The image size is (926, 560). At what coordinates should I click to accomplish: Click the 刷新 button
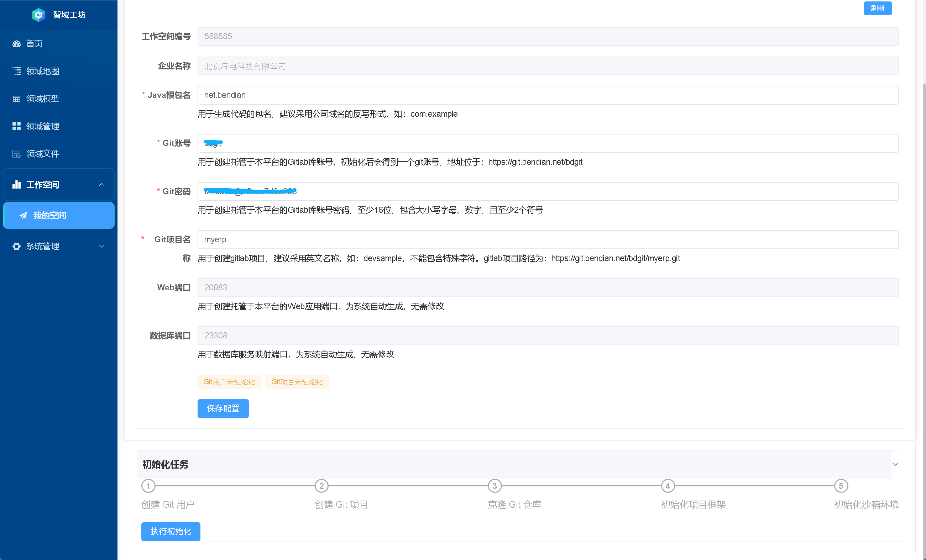click(x=877, y=8)
